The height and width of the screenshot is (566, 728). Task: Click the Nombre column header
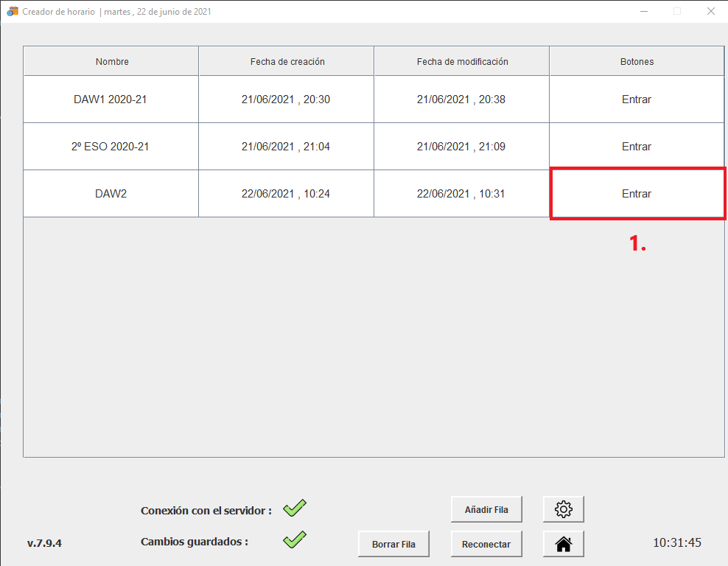[111, 61]
